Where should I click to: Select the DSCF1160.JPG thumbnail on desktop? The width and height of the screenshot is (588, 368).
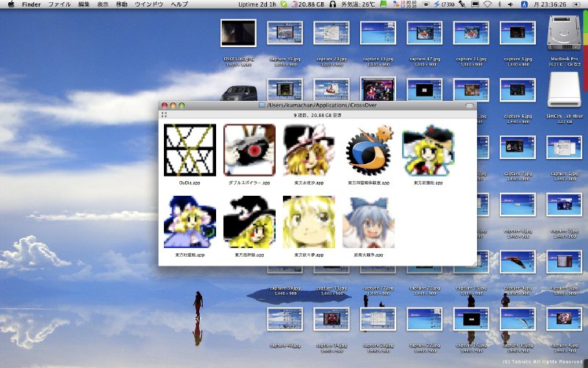point(238,33)
